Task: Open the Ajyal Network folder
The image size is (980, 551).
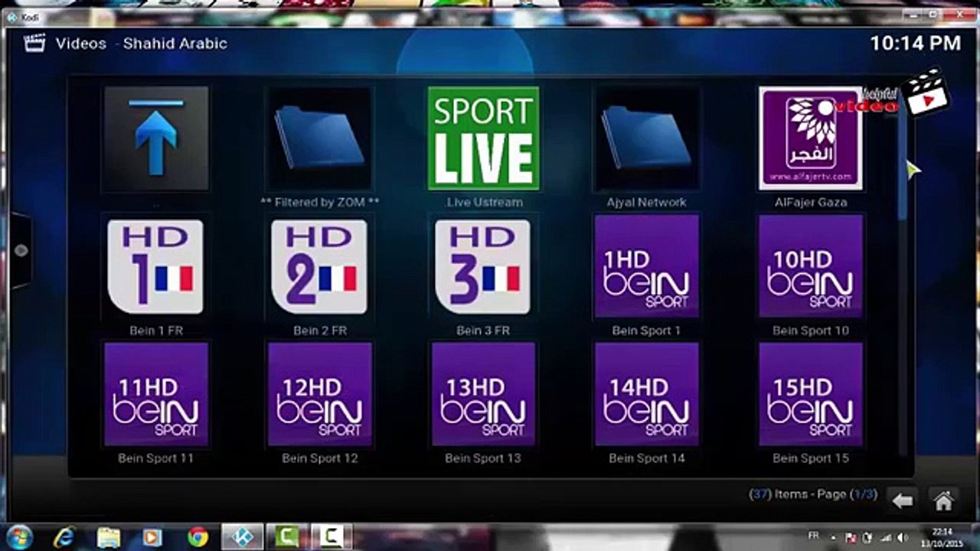Action: coord(647,138)
